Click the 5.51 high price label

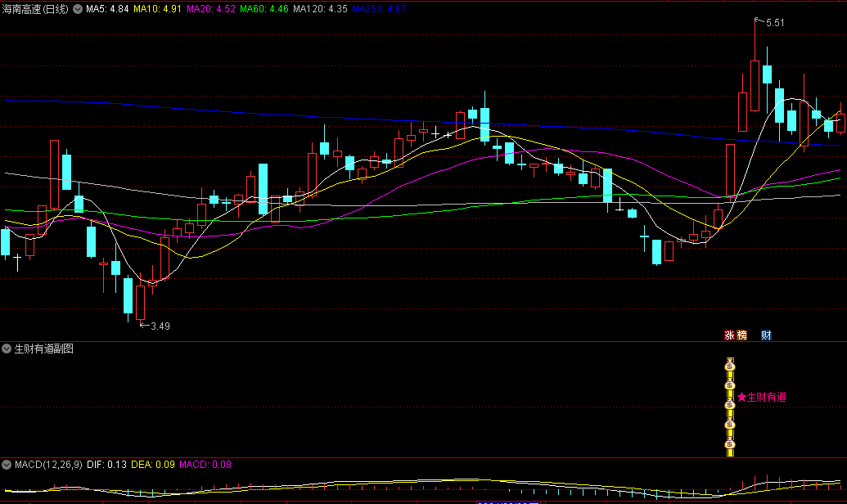point(775,23)
